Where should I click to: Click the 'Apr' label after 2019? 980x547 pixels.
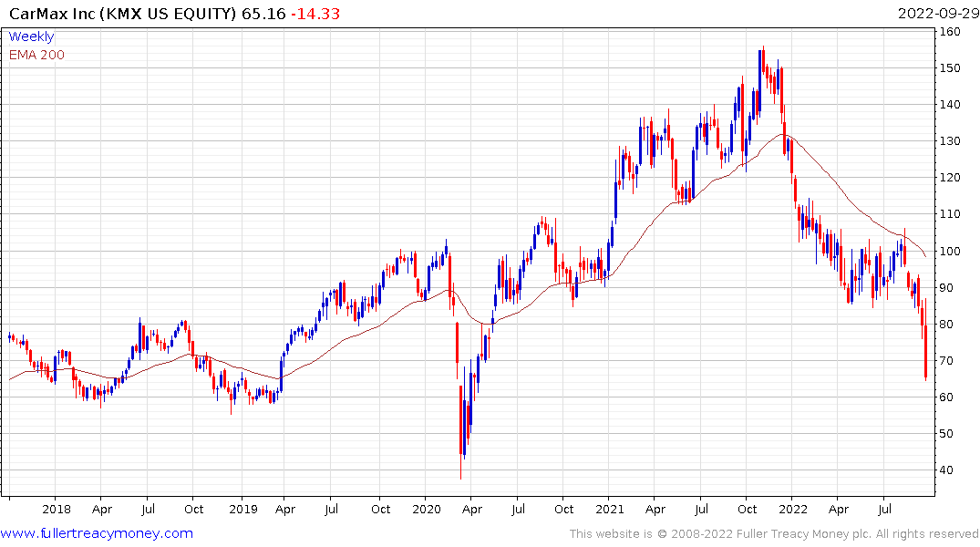[285, 510]
